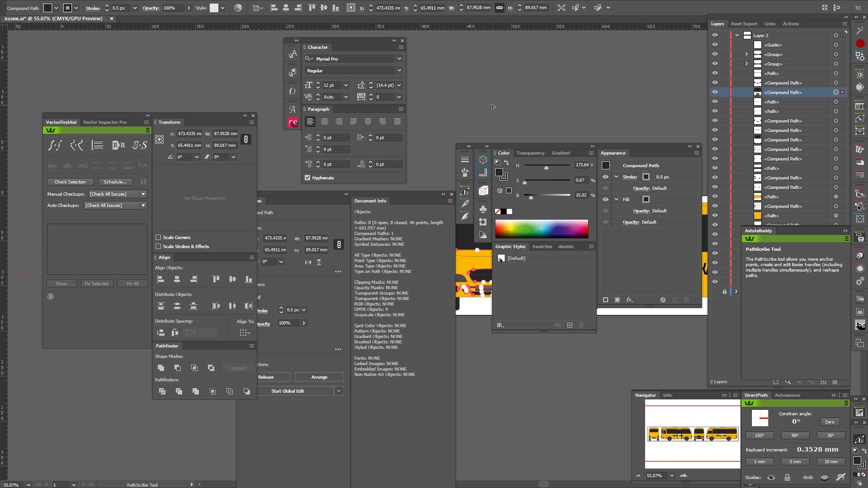The image size is (868, 488).
Task: Click the ruler plugin icon in right dock
Action: 860,106
